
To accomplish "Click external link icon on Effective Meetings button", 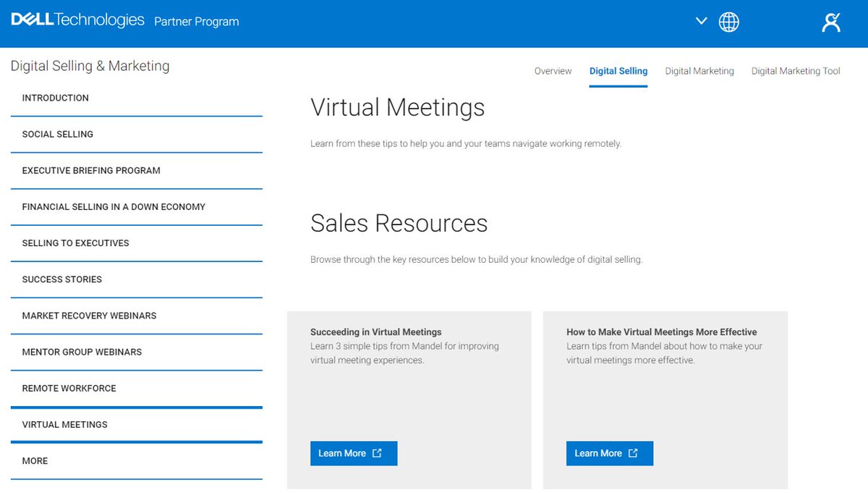I will click(633, 453).
